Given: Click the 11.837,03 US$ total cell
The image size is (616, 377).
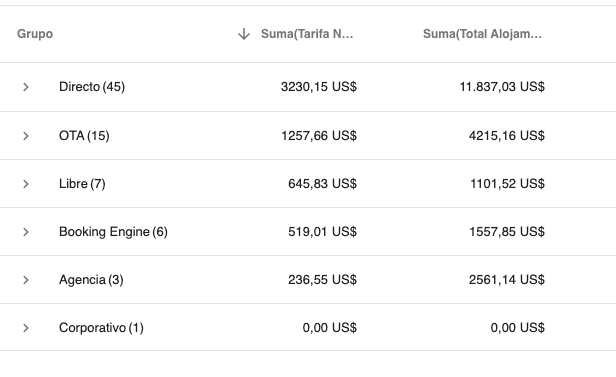Looking at the screenshot, I should 502,86.
